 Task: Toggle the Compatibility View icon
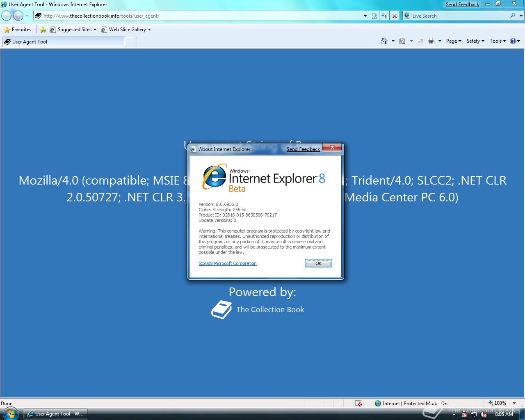(x=374, y=16)
